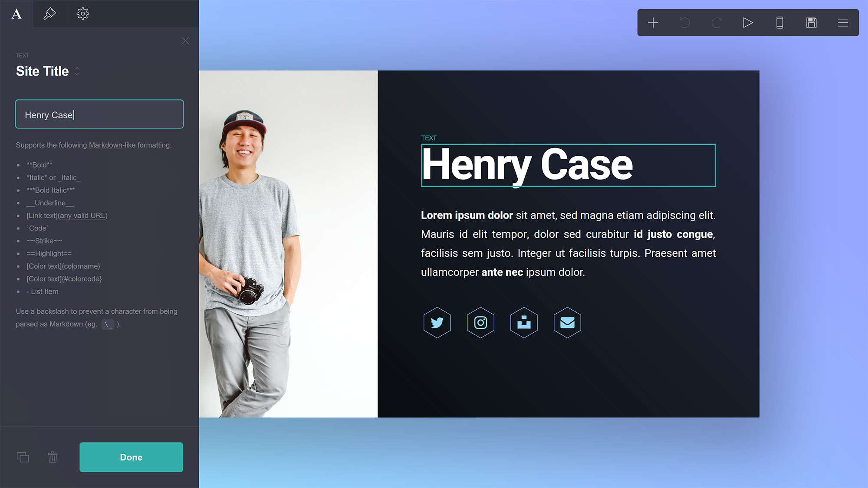The width and height of the screenshot is (868, 488).
Task: Click the undo arrow icon
Action: click(x=685, y=22)
